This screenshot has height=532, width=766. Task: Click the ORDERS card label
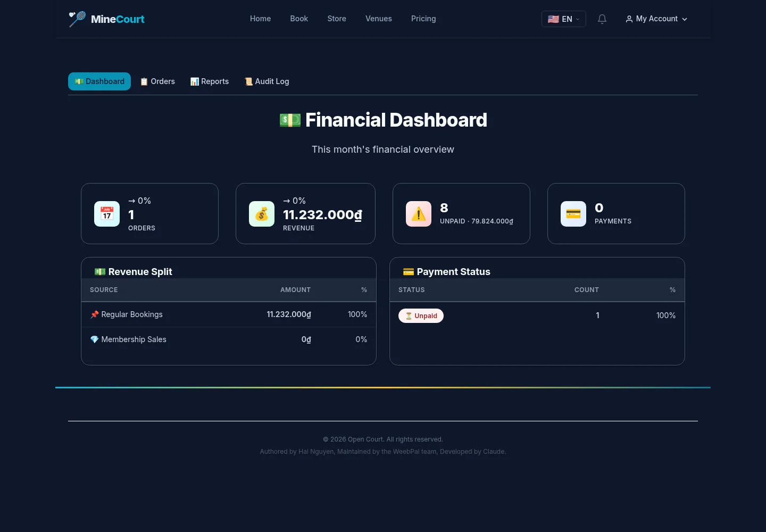142,228
